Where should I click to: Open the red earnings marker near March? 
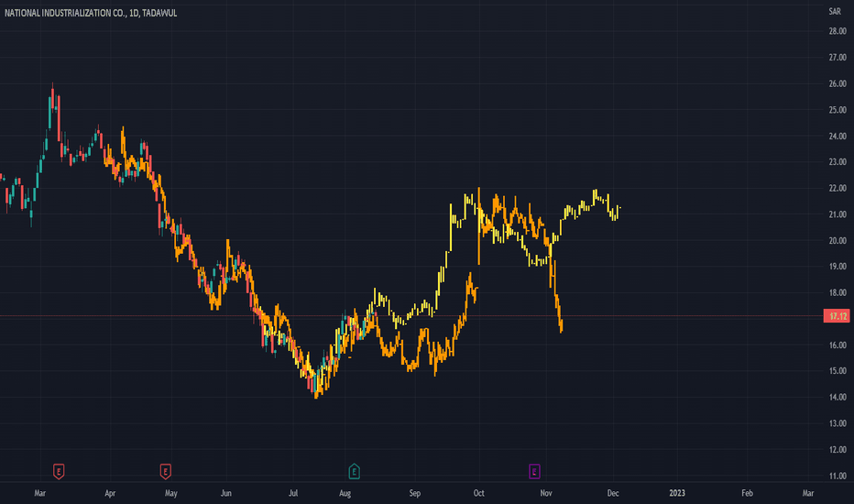[59, 471]
